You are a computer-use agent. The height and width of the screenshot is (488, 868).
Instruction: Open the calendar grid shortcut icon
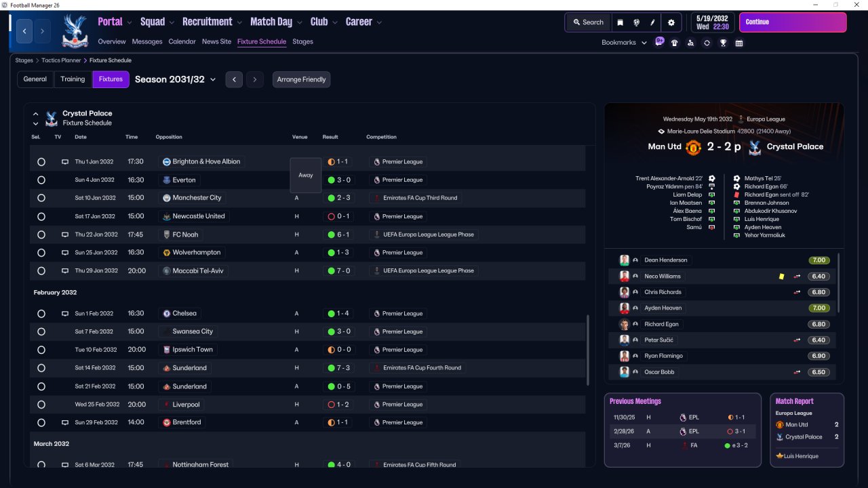click(x=739, y=43)
